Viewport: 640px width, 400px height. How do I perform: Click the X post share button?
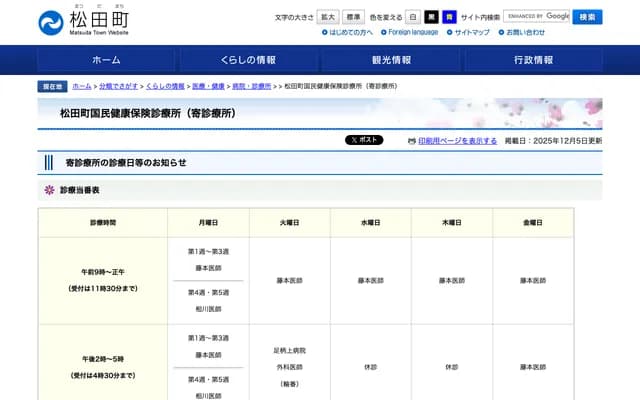[x=364, y=140]
